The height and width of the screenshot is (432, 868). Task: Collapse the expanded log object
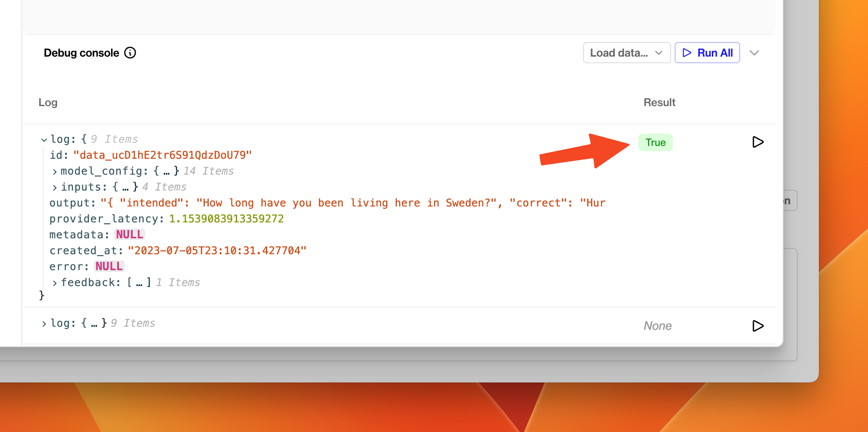[44, 139]
